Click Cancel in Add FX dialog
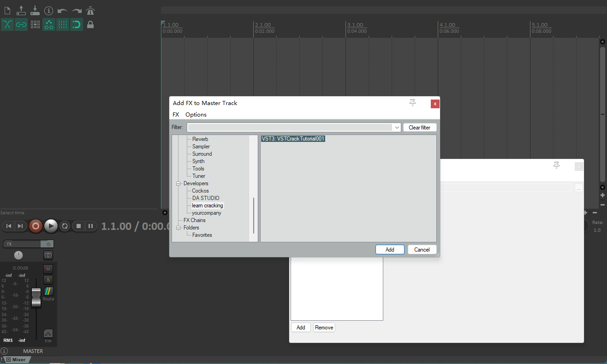The image size is (607, 364). coord(422,250)
